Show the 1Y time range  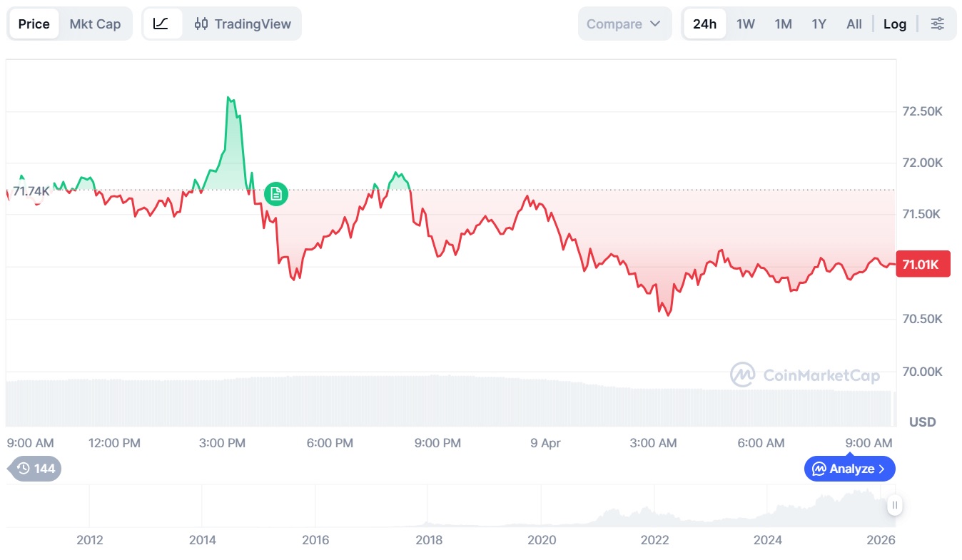pyautogui.click(x=819, y=24)
